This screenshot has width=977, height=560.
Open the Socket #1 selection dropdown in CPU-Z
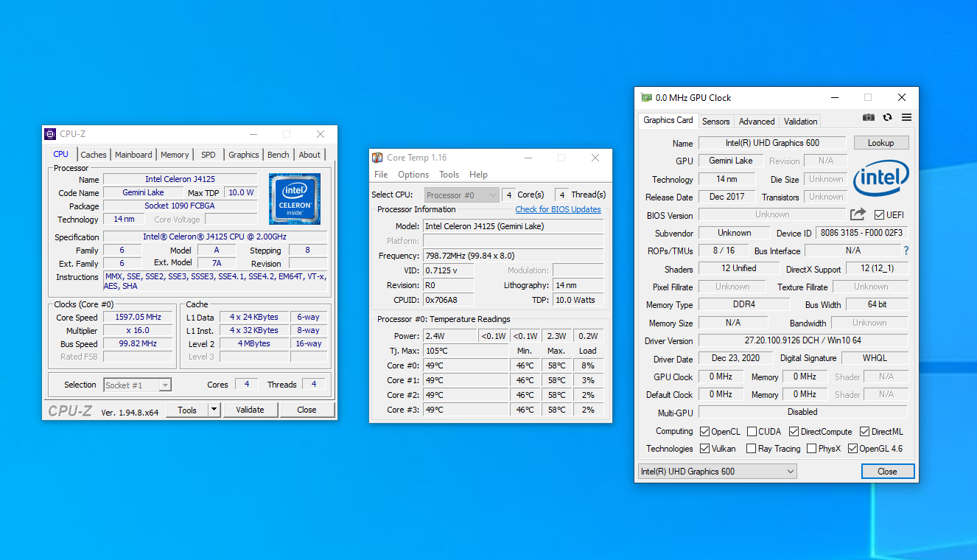(137, 385)
